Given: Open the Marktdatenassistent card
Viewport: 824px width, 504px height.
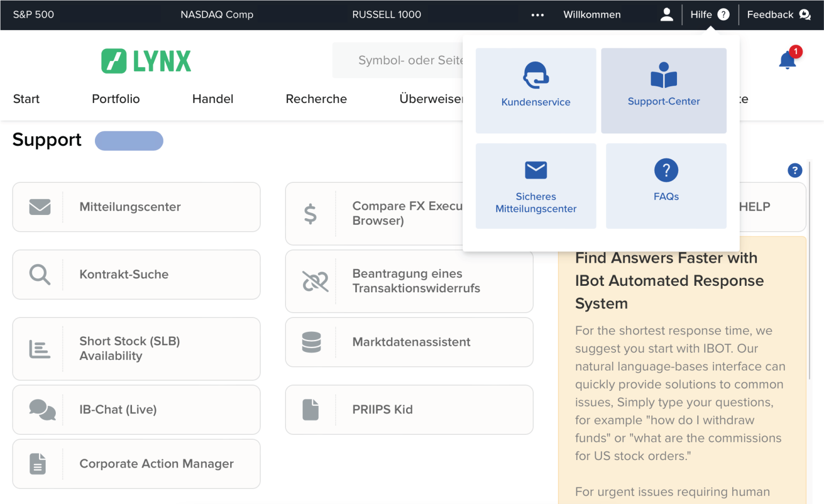Looking at the screenshot, I should pyautogui.click(x=409, y=342).
